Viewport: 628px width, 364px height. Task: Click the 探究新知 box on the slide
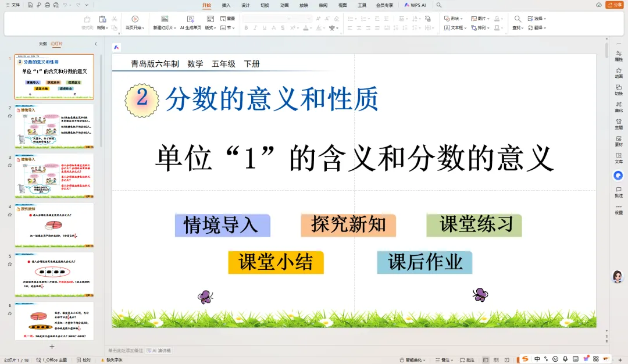(348, 225)
